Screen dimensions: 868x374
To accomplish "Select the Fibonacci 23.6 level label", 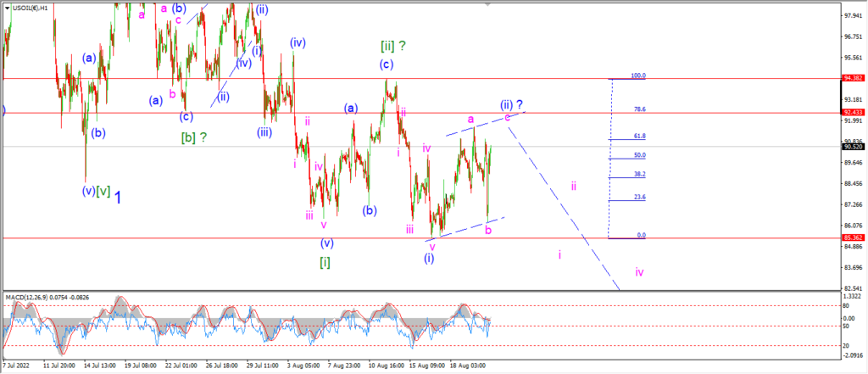I will (641, 197).
